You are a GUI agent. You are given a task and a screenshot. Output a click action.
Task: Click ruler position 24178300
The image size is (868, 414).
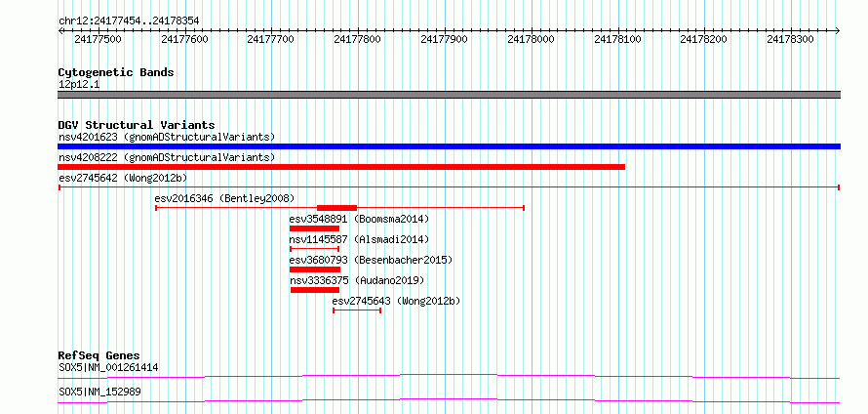[x=791, y=40]
